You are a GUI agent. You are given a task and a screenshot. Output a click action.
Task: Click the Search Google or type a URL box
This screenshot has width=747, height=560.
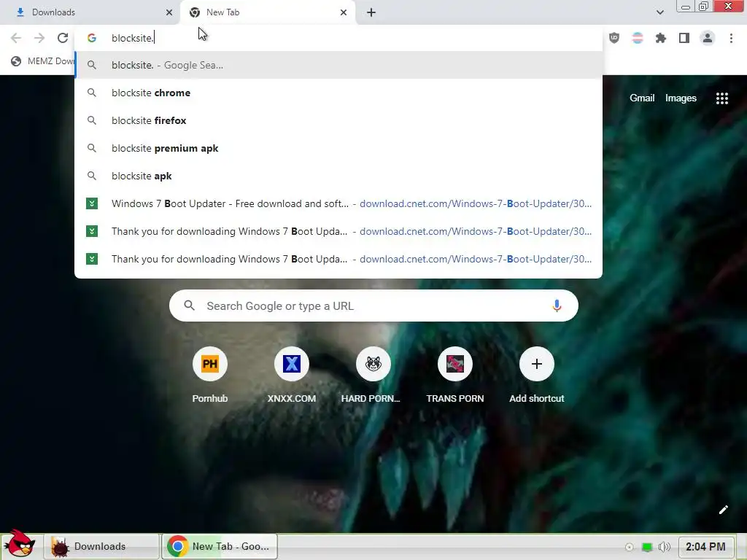(x=373, y=306)
